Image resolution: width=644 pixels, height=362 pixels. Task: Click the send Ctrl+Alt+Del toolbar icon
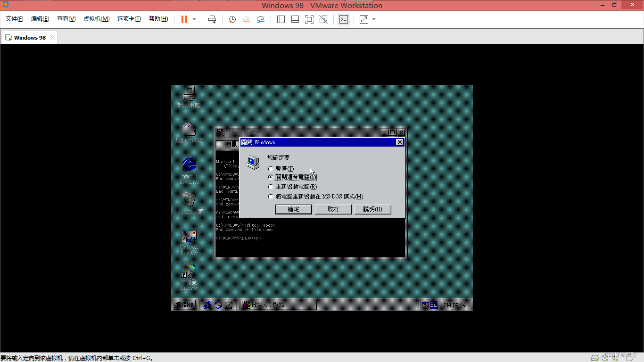(x=212, y=19)
